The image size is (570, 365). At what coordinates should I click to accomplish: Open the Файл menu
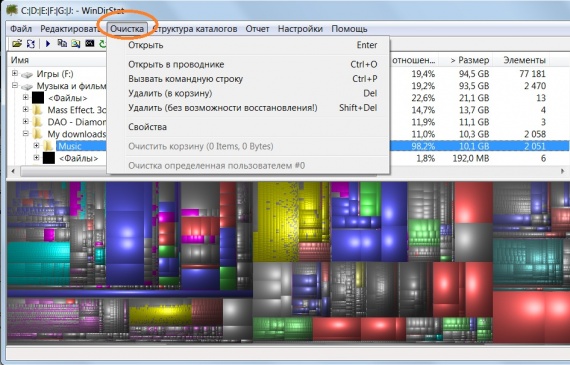21,29
